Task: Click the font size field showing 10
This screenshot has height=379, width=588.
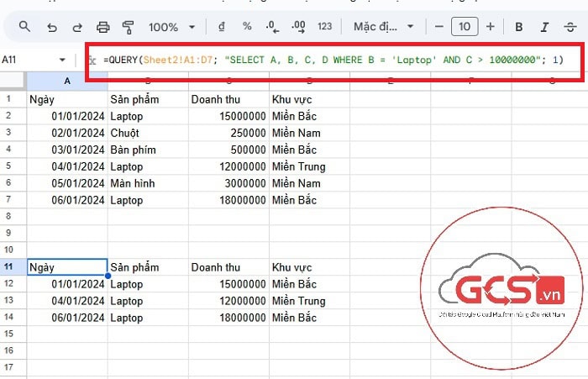Action: pos(465,27)
